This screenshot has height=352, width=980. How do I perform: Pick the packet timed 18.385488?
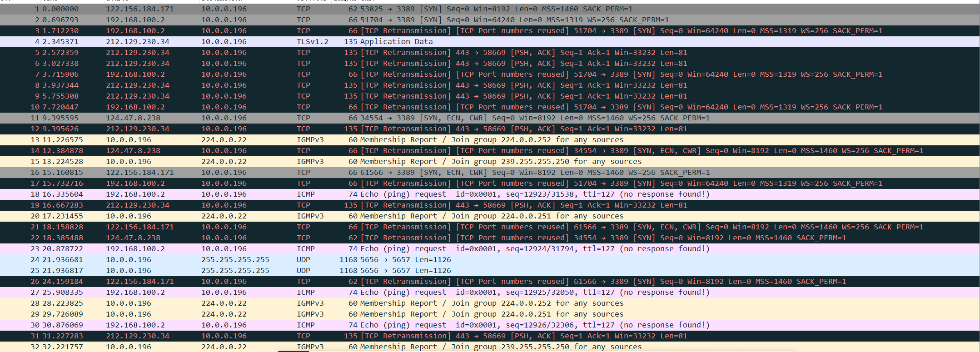pyautogui.click(x=490, y=238)
